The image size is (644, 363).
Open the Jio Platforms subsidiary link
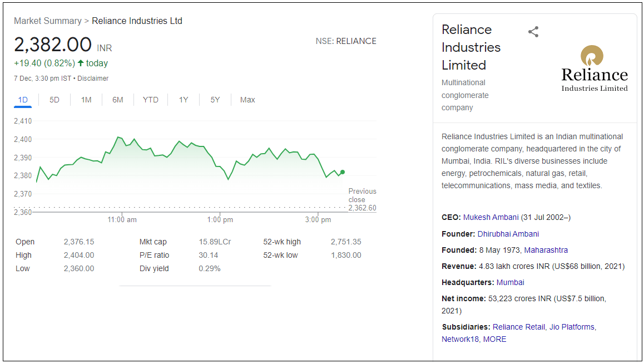[x=572, y=327]
